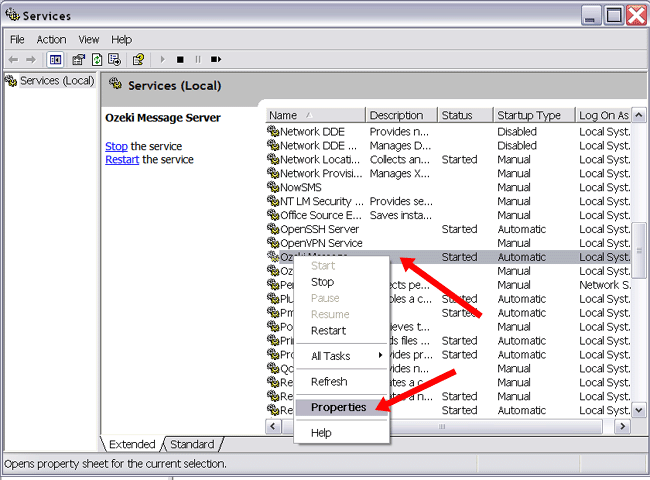
Task: Click the Restart the service link
Action: click(122, 159)
